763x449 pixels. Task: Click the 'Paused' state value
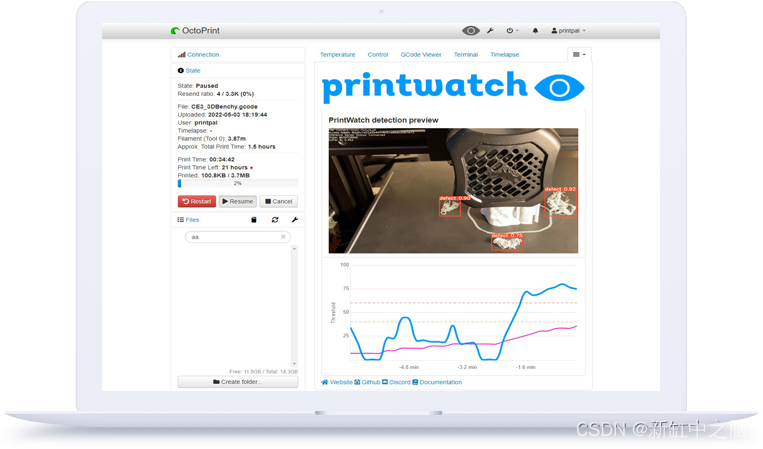click(207, 86)
